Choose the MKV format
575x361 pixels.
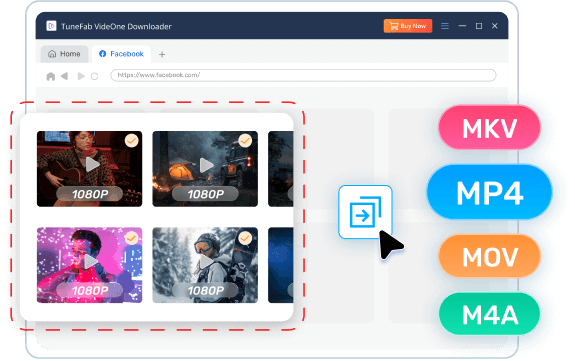click(489, 128)
